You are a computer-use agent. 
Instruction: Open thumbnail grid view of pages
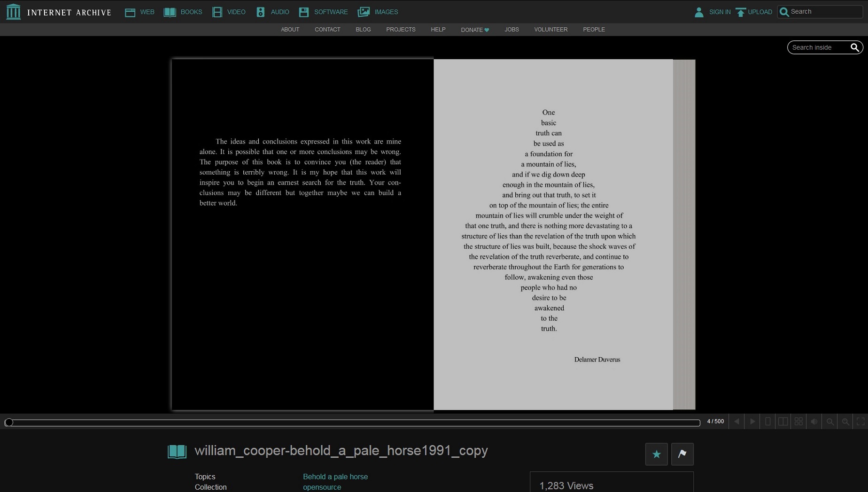pyautogui.click(x=798, y=421)
